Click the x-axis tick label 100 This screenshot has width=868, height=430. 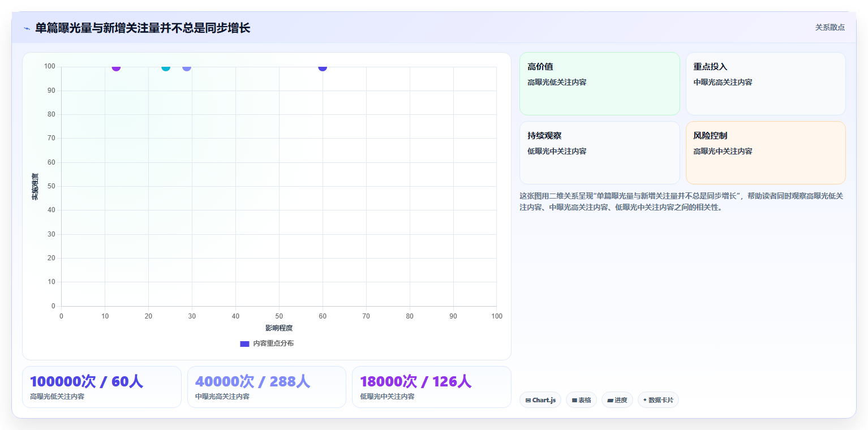click(497, 316)
